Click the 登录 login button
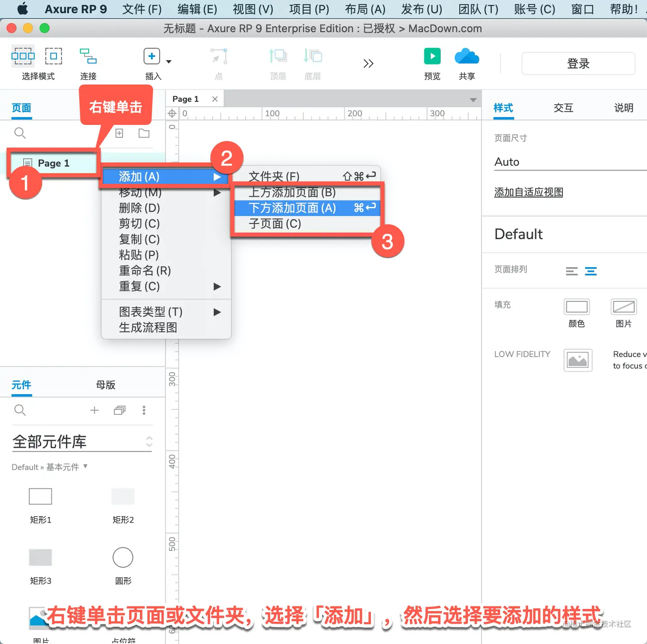Image resolution: width=647 pixels, height=644 pixels. (578, 64)
